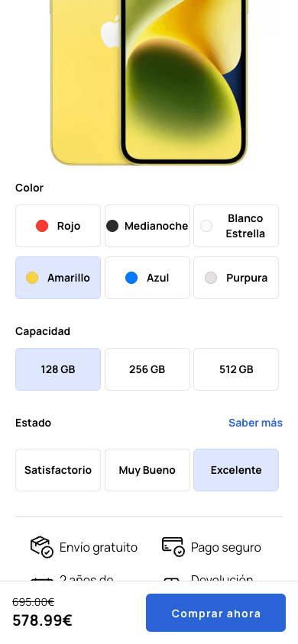Choose the Purpura color option

[236, 278]
